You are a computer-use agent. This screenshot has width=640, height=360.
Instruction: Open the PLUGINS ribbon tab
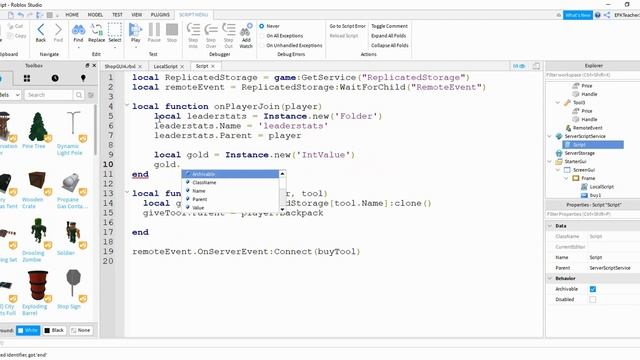click(160, 15)
